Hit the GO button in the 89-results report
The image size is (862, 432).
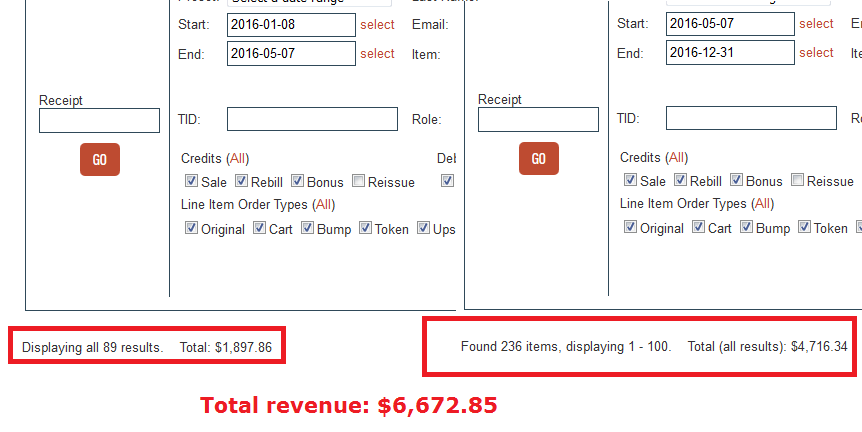coord(100,159)
